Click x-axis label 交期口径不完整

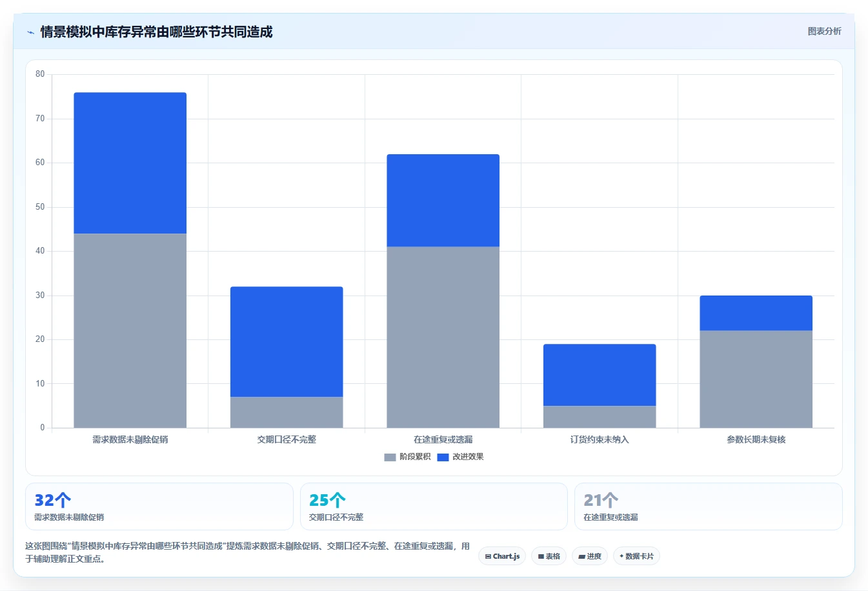[287, 439]
